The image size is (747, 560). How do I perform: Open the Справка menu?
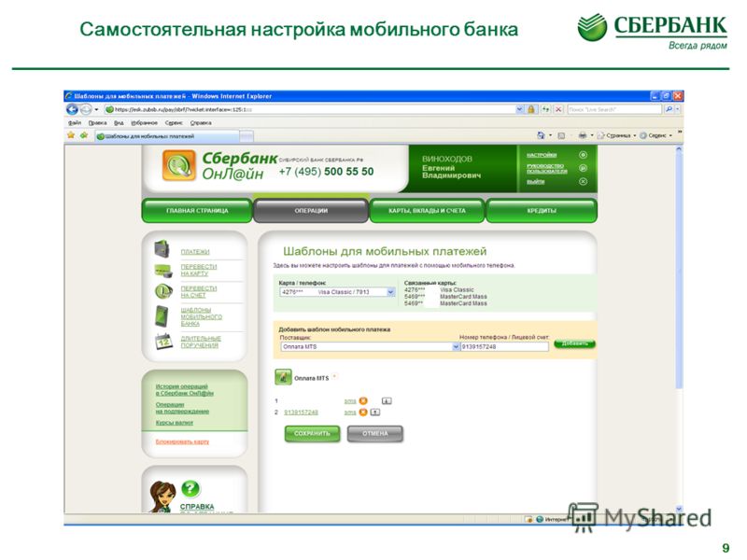[201, 123]
